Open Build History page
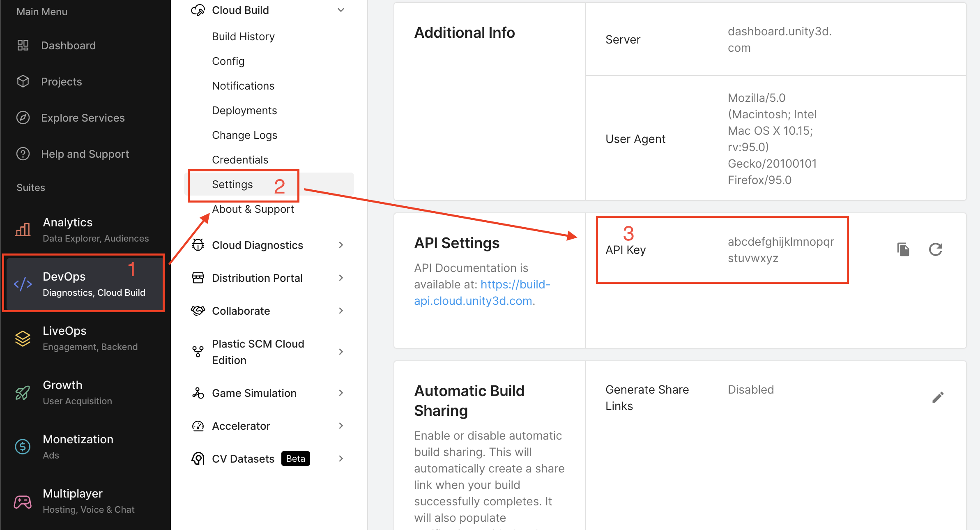The height and width of the screenshot is (530, 980). [243, 37]
